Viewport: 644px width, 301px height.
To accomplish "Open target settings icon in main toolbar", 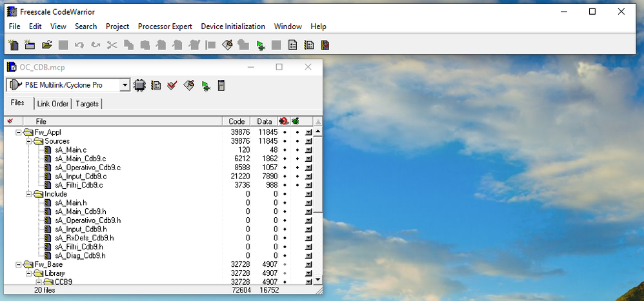I will click(x=309, y=44).
